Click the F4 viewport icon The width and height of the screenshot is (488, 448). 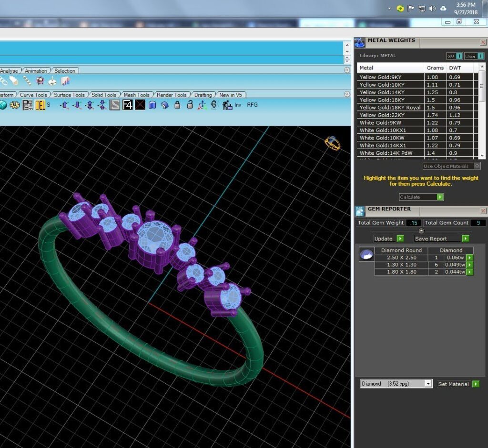pos(128,105)
